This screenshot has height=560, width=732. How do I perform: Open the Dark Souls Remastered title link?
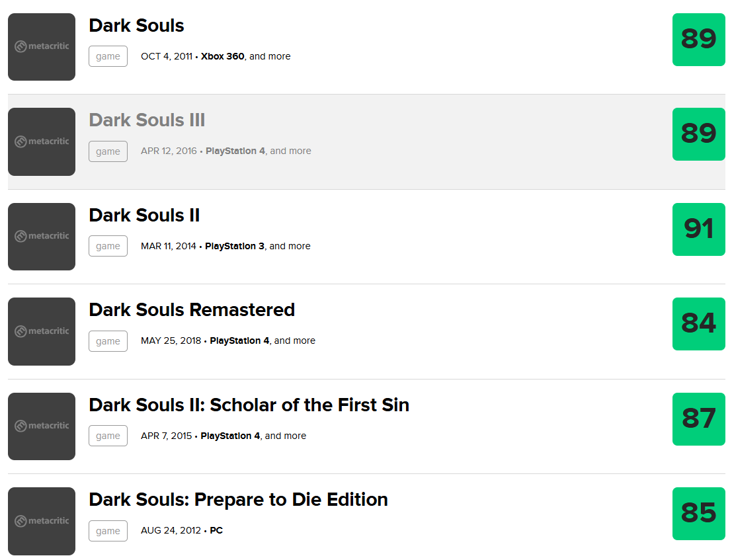[x=192, y=310]
